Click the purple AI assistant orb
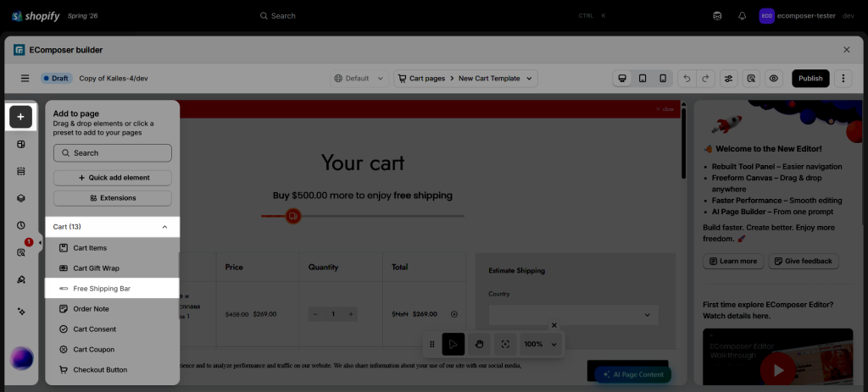The image size is (868, 392). point(21,358)
